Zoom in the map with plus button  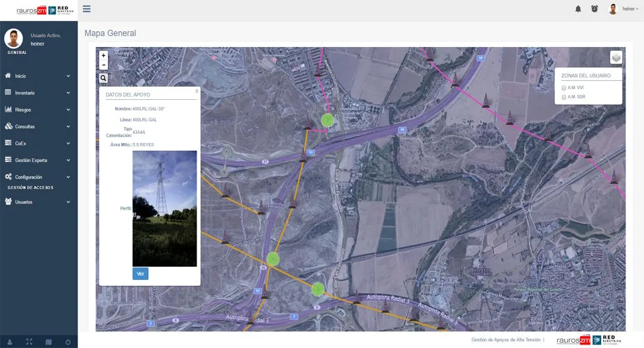coord(103,56)
